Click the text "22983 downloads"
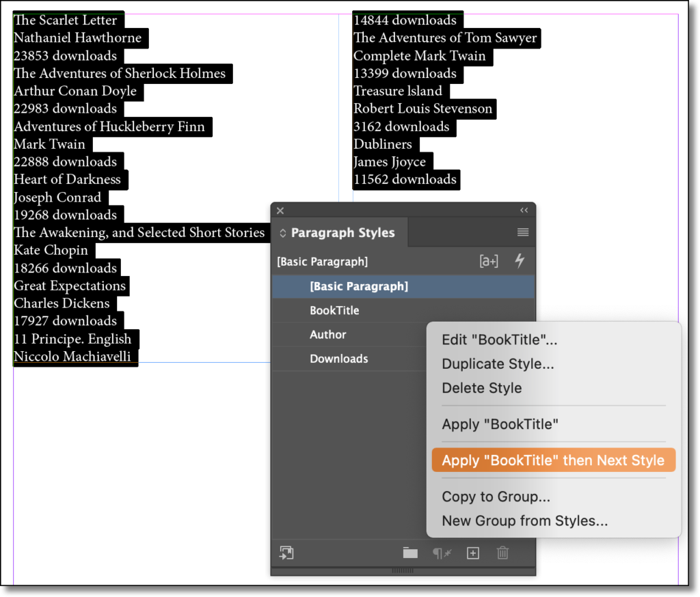Screen dimensions: 700x597 pos(65,109)
